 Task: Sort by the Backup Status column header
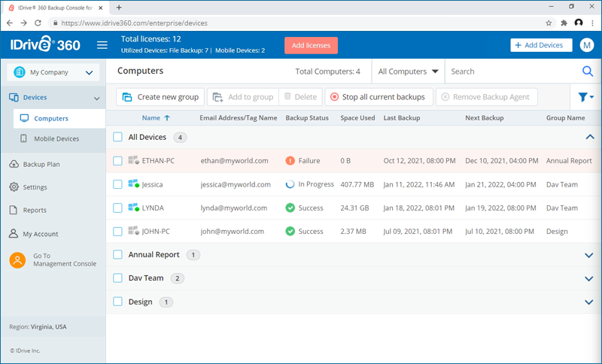(307, 118)
